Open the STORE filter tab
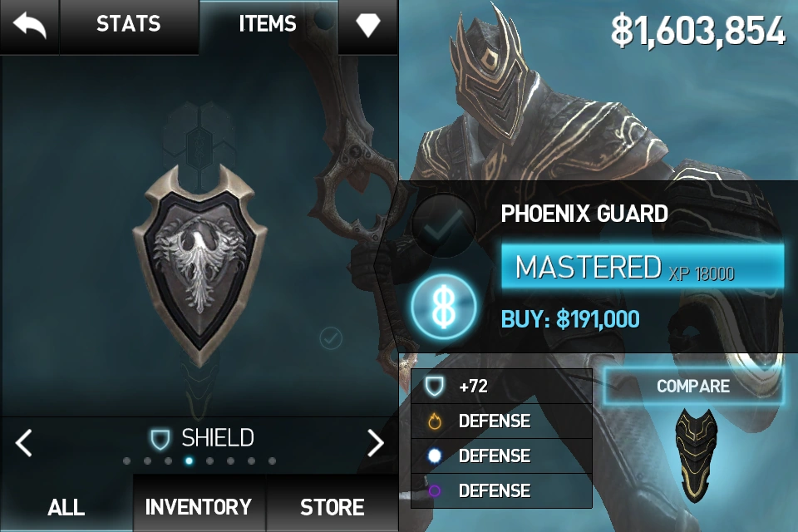 coord(332,506)
